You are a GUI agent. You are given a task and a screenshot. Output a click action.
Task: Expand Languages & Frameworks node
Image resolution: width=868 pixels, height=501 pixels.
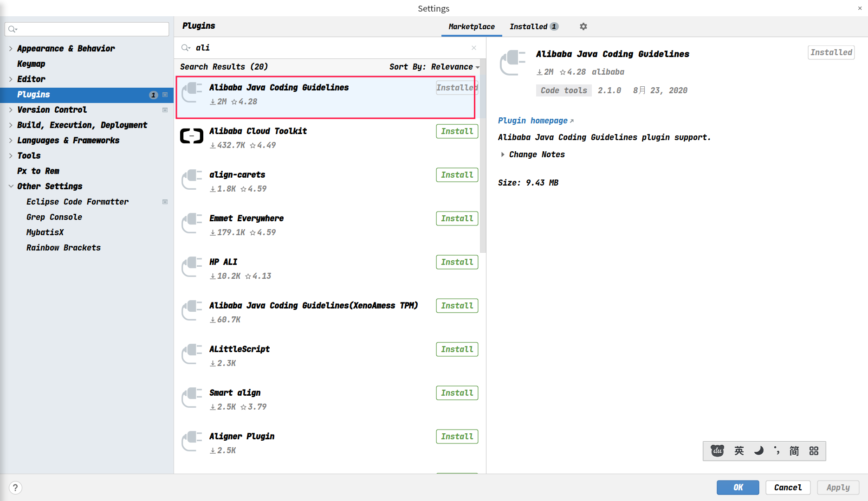[x=11, y=141]
